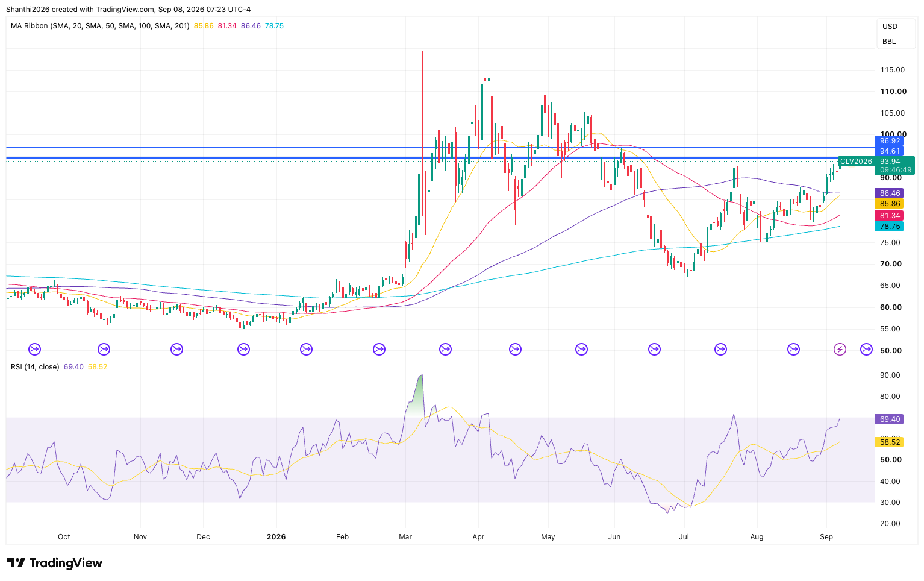Image resolution: width=924 pixels, height=581 pixels.
Task: Click rollover icon between Jul and Aug
Action: 720,349
